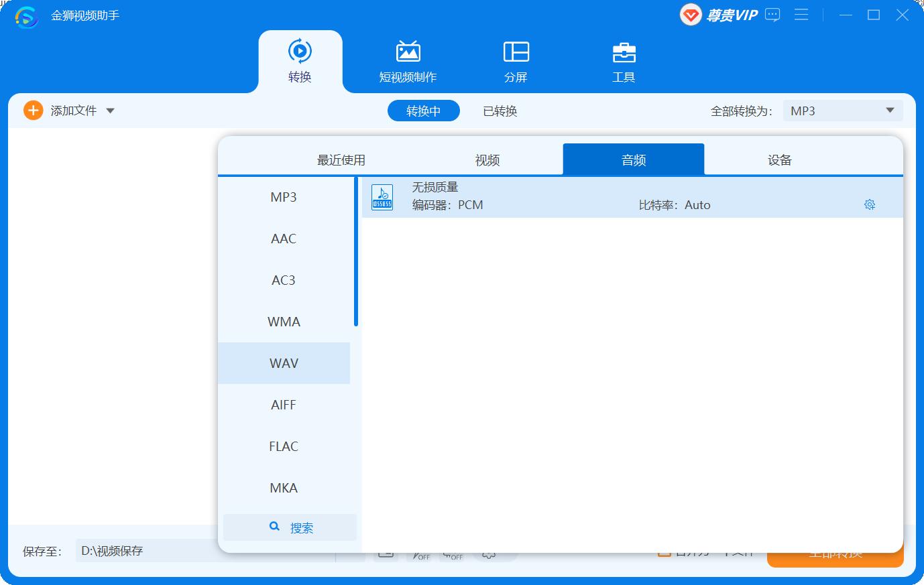Switch to the 设备 format tab
The width and height of the screenshot is (924, 585).
pyautogui.click(x=779, y=160)
